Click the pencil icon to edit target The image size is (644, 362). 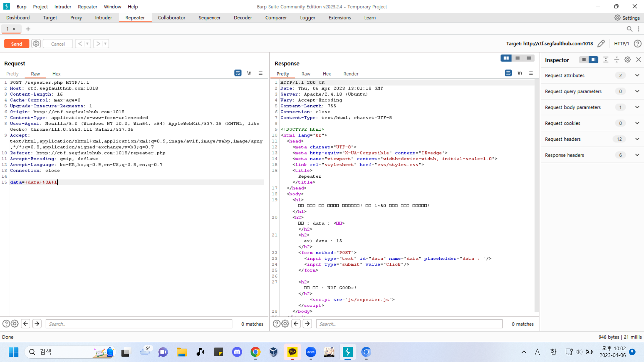(x=601, y=44)
